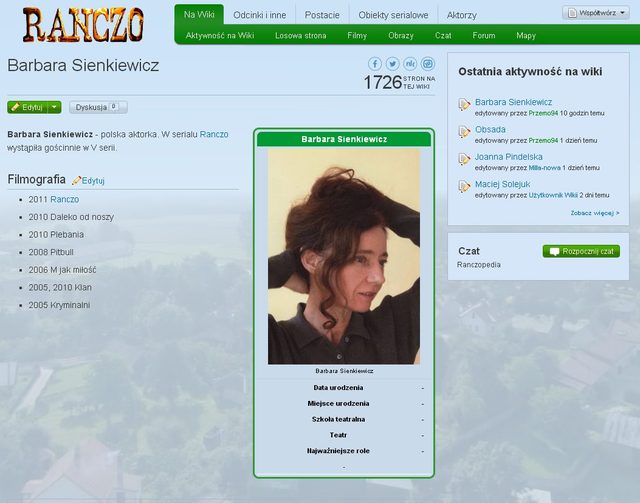
Task: Open the Obrazy submenu item
Action: pos(401,36)
